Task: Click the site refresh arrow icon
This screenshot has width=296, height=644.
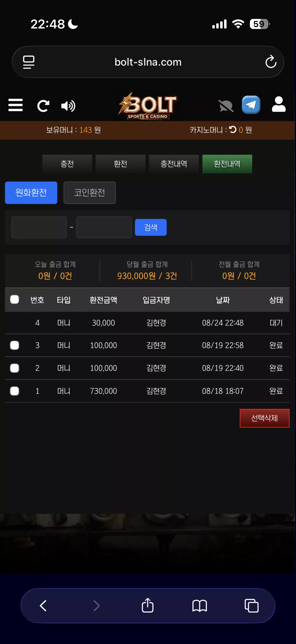Action: click(x=43, y=106)
